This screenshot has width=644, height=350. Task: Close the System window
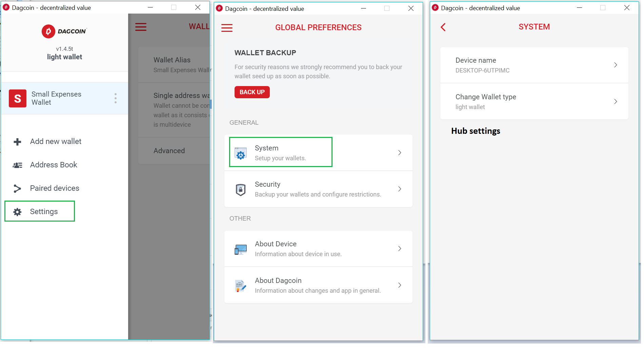tap(627, 7)
